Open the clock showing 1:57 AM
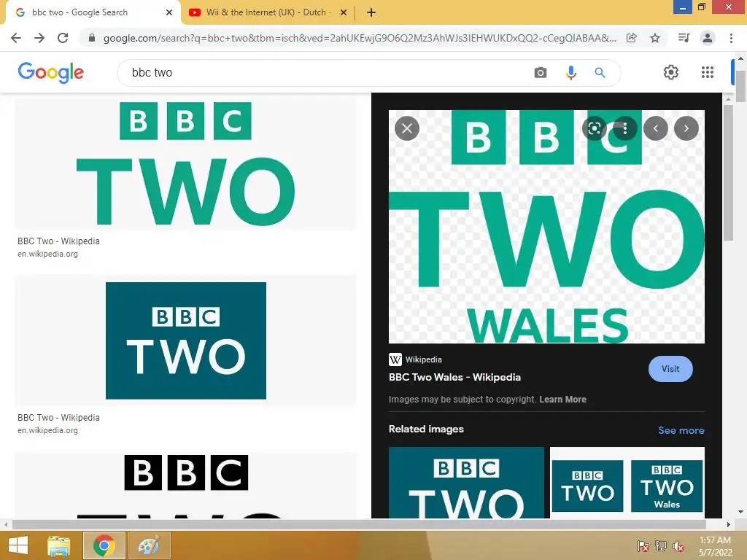The height and width of the screenshot is (560, 747). point(715,546)
